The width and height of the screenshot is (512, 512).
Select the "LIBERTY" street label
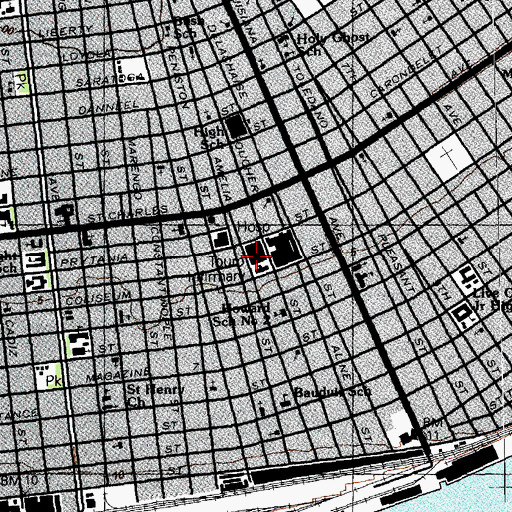(65, 31)
